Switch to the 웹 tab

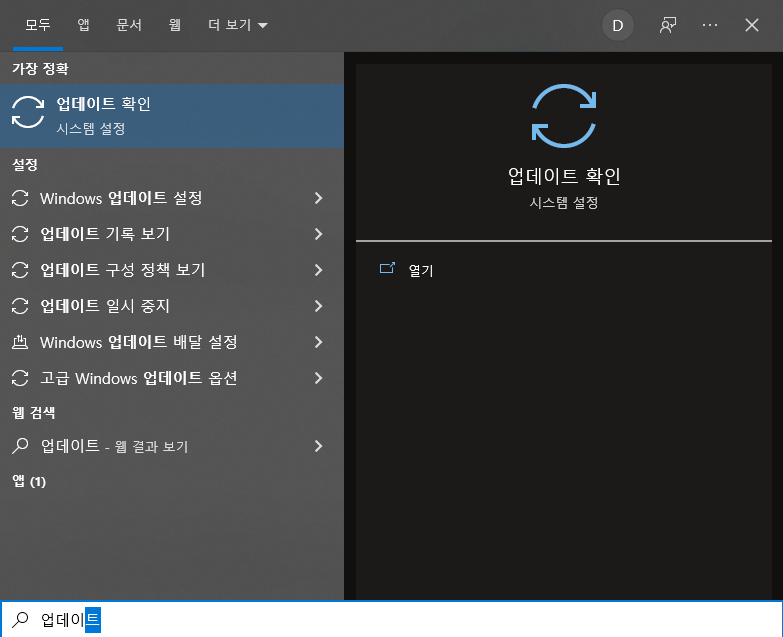[174, 24]
